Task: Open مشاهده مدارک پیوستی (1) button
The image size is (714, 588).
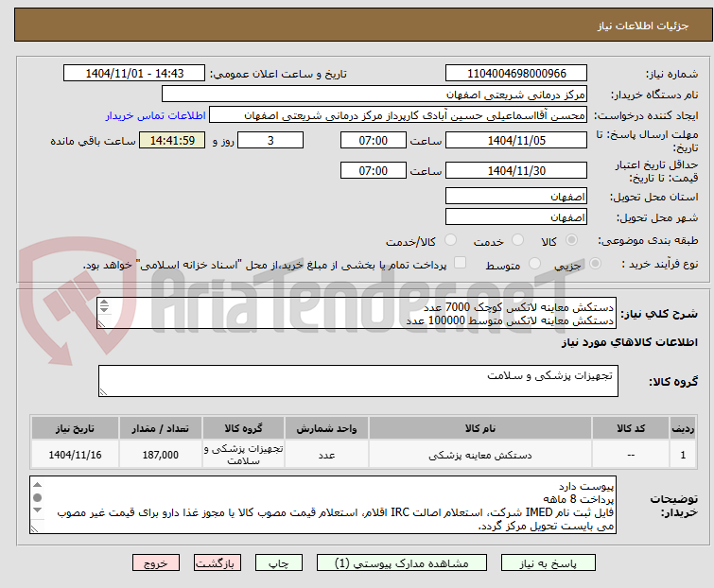Action: pos(402,563)
